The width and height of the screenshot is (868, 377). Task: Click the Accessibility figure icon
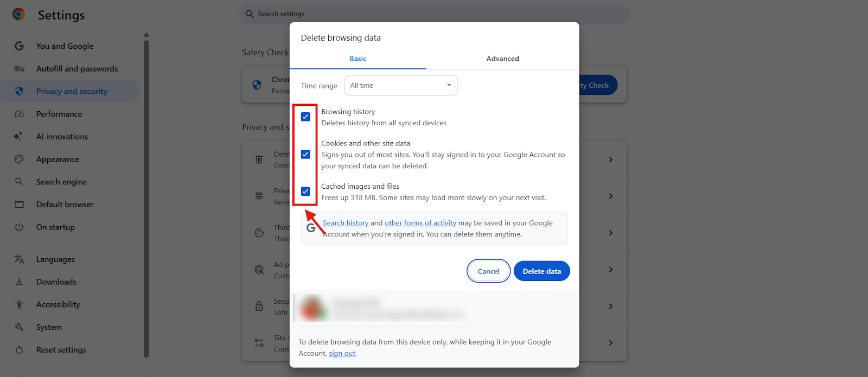(x=19, y=304)
